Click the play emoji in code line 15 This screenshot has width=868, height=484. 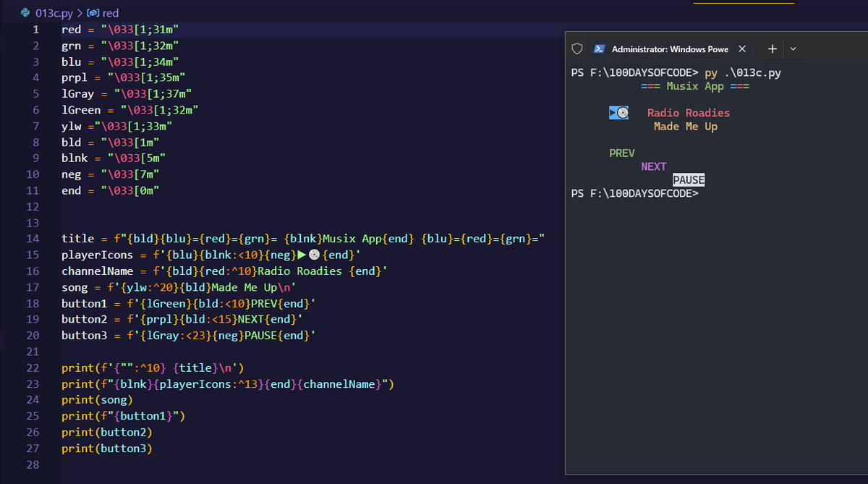[302, 255]
